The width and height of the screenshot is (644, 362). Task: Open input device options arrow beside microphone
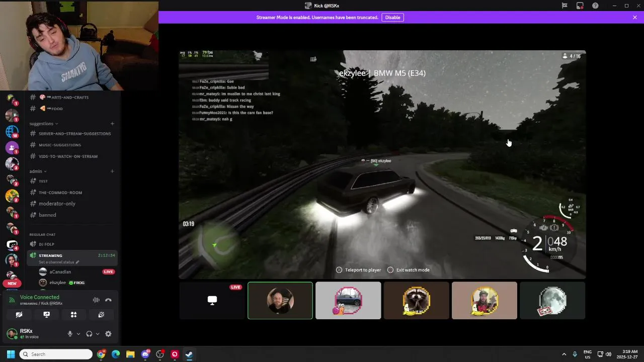pyautogui.click(x=78, y=334)
